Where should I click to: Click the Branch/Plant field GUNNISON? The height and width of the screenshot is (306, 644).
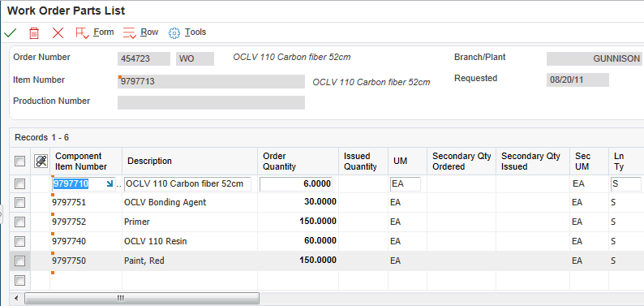click(x=595, y=59)
